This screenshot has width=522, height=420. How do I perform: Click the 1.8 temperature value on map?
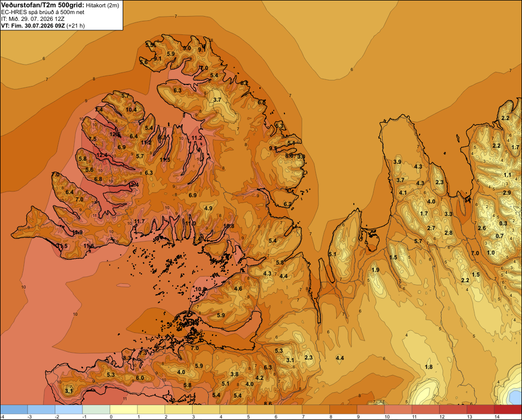429,367
